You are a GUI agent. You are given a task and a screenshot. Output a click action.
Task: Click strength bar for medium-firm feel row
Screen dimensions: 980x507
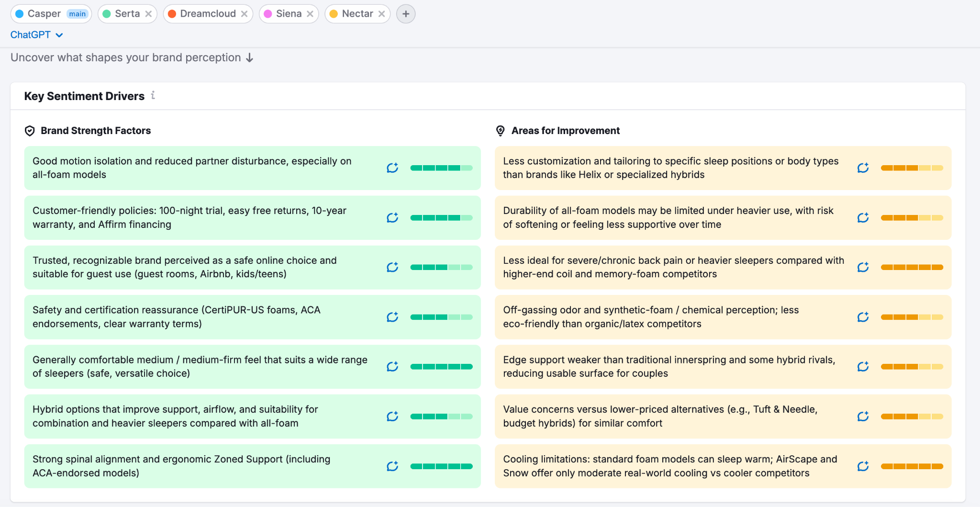pyautogui.click(x=441, y=367)
